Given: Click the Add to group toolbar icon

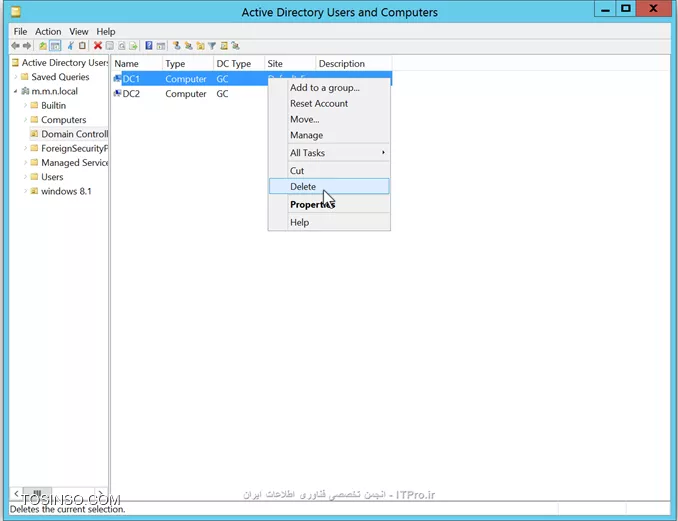Looking at the screenshot, I should (x=235, y=45).
